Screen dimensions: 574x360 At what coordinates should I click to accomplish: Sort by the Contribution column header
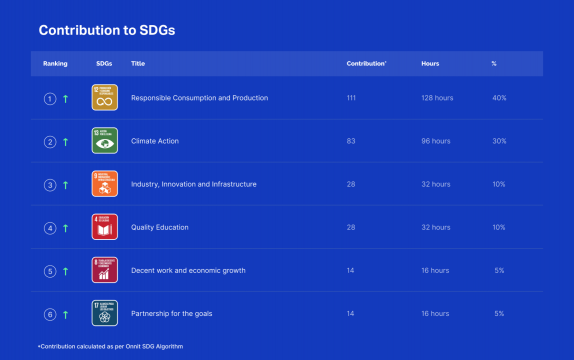(x=366, y=64)
